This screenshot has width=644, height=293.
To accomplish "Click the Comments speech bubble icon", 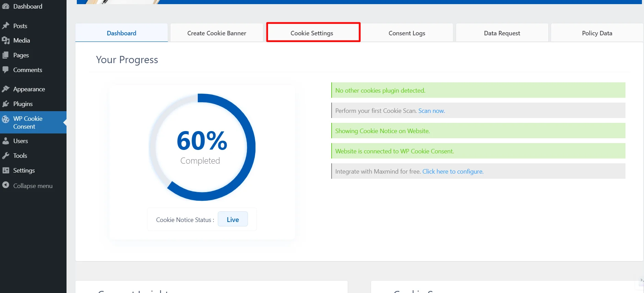I will (5, 70).
